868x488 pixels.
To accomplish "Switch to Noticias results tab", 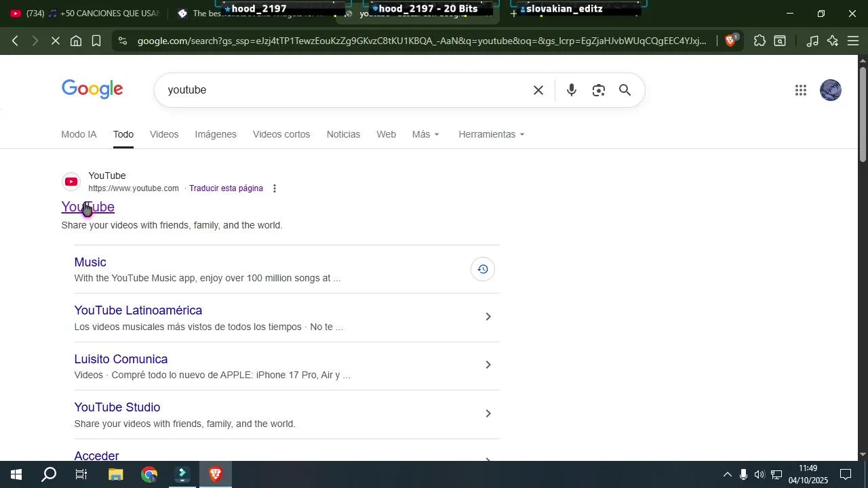I will pos(343,134).
